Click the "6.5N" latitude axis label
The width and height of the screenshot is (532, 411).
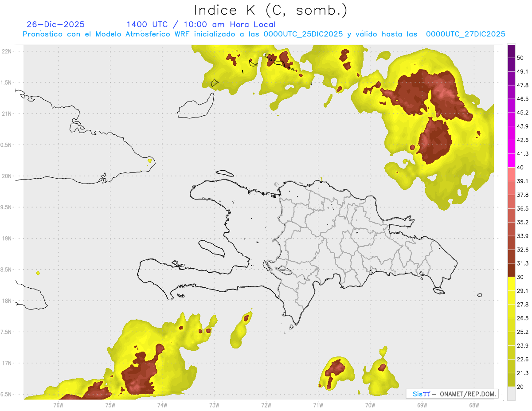[7, 394]
